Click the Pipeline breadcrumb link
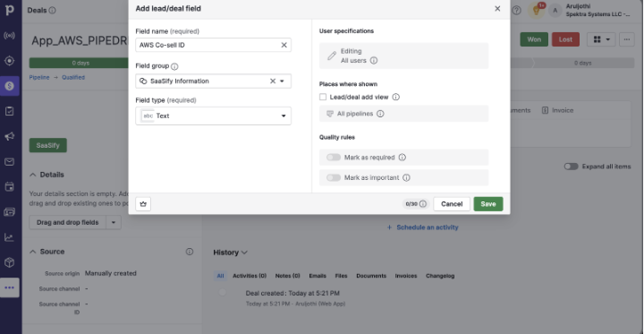This screenshot has height=334, width=644. tap(39, 77)
